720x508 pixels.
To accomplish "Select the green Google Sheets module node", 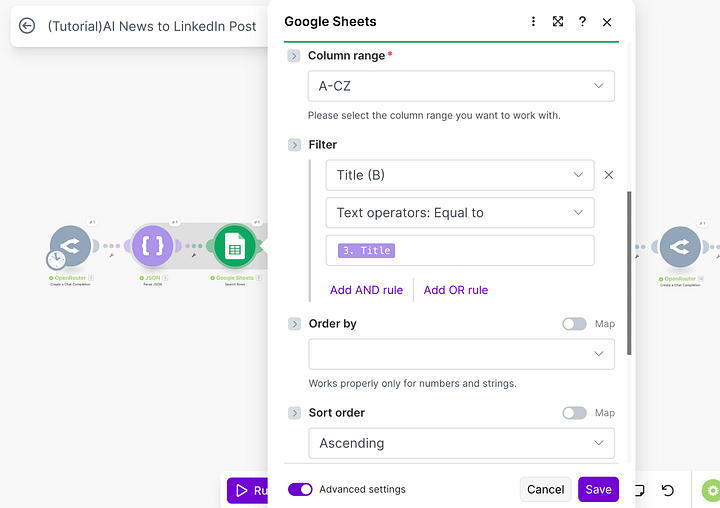I will [235, 246].
